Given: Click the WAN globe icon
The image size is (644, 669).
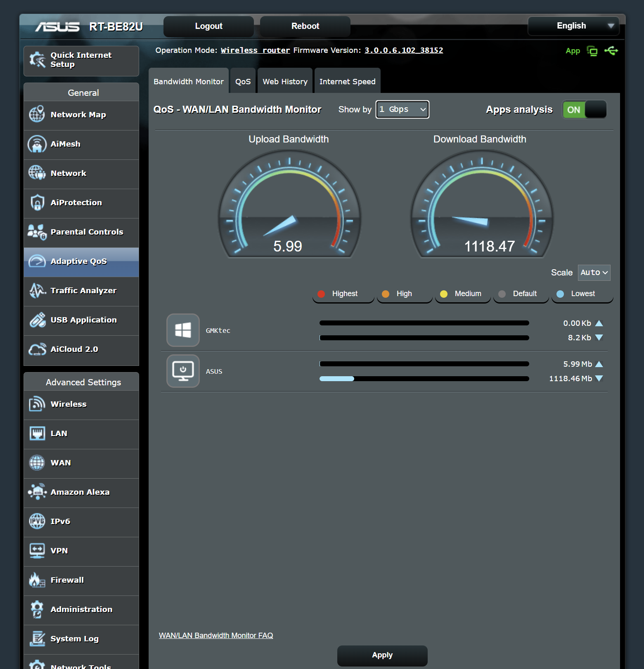Looking at the screenshot, I should (x=37, y=463).
